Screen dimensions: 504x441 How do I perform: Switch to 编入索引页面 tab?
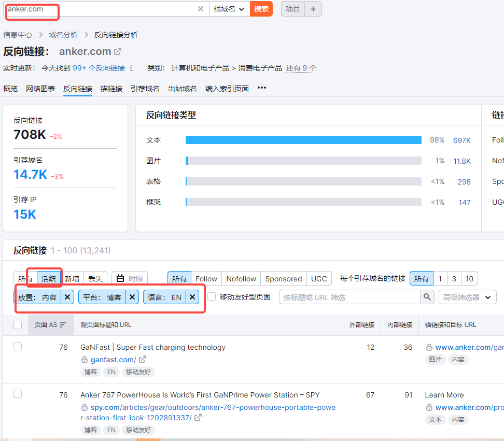[227, 89]
